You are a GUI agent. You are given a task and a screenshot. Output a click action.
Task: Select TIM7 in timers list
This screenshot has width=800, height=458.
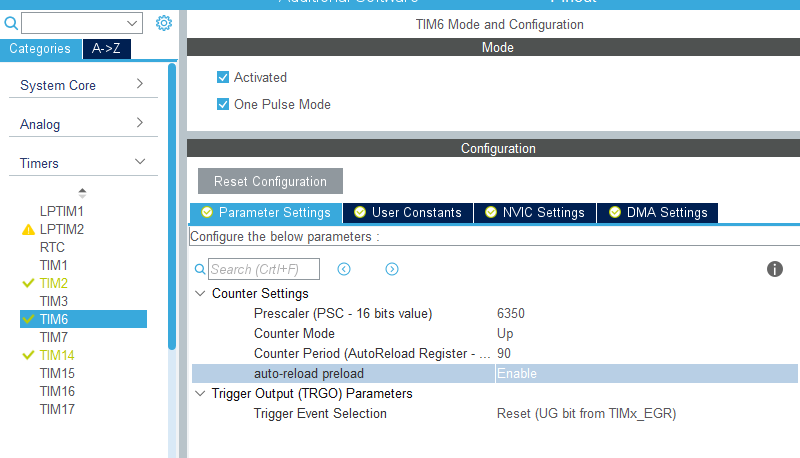click(x=54, y=337)
